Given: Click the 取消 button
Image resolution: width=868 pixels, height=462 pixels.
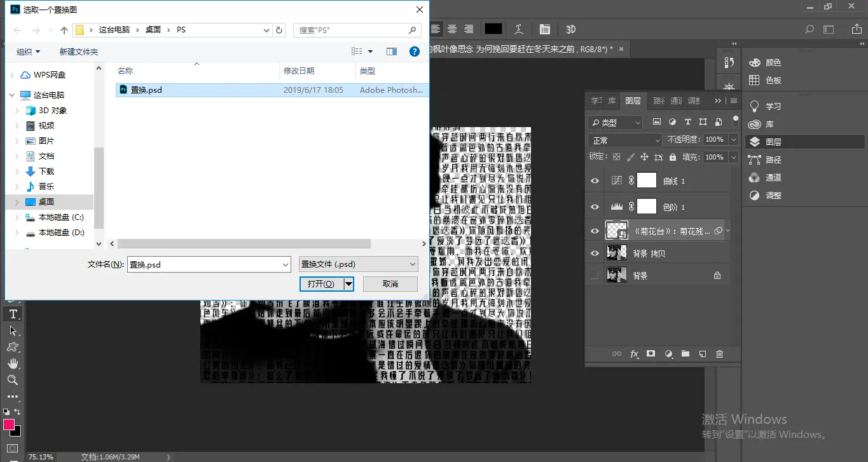Looking at the screenshot, I should click(390, 284).
